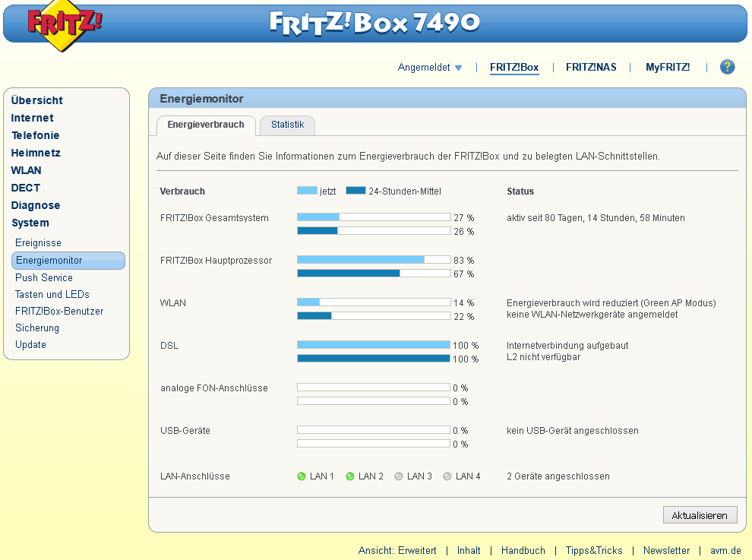Open Tasten und LEDs page
Viewport: 752px width, 560px height.
tap(52, 295)
